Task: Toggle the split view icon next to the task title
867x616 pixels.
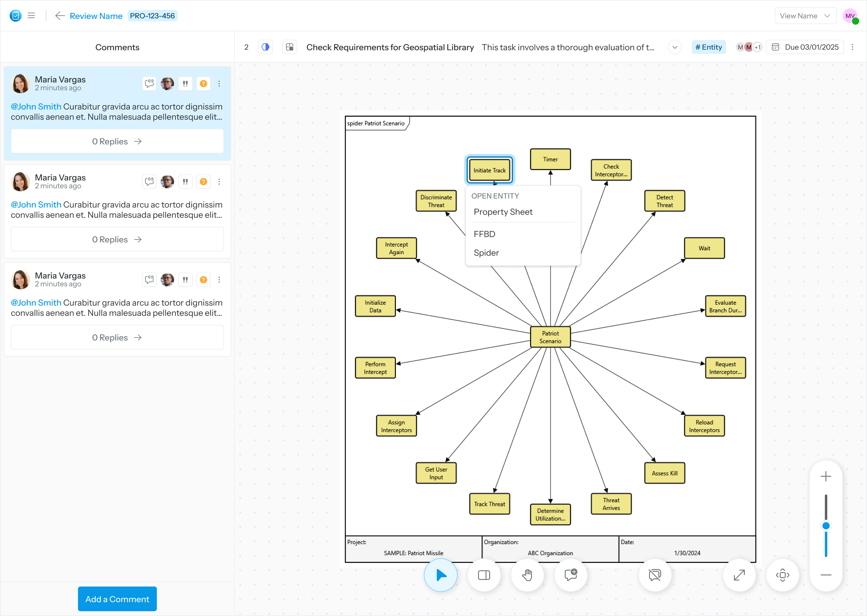Action: [x=289, y=47]
